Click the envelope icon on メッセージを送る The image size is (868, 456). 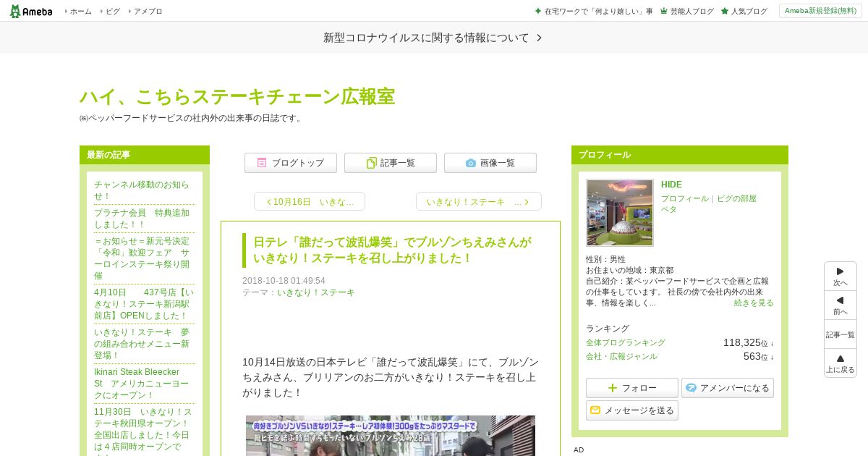click(x=595, y=410)
